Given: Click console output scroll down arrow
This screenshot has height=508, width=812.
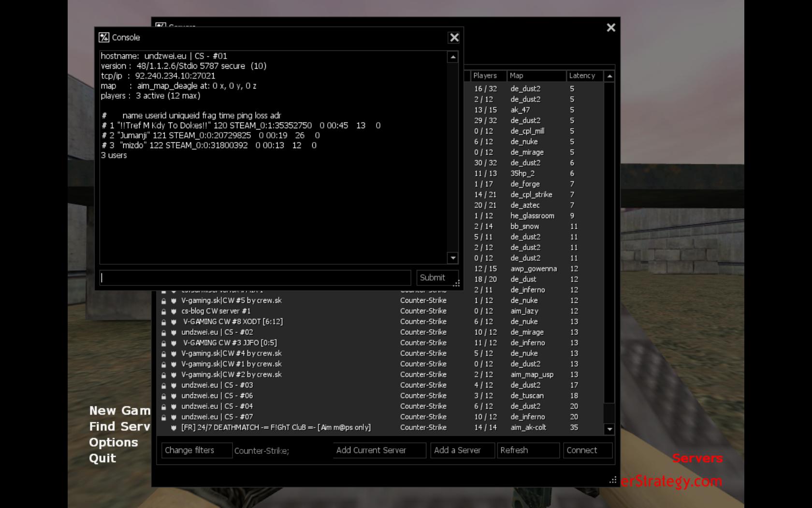Looking at the screenshot, I should [453, 258].
